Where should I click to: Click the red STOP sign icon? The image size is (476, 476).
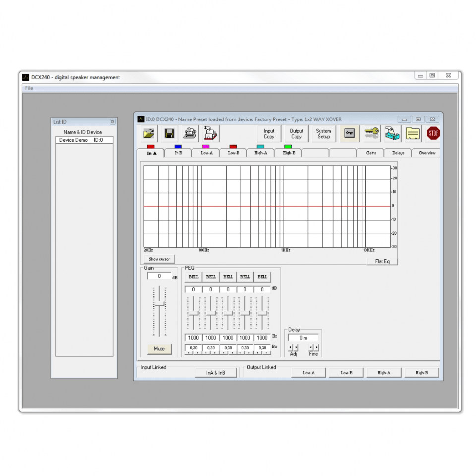(x=433, y=133)
